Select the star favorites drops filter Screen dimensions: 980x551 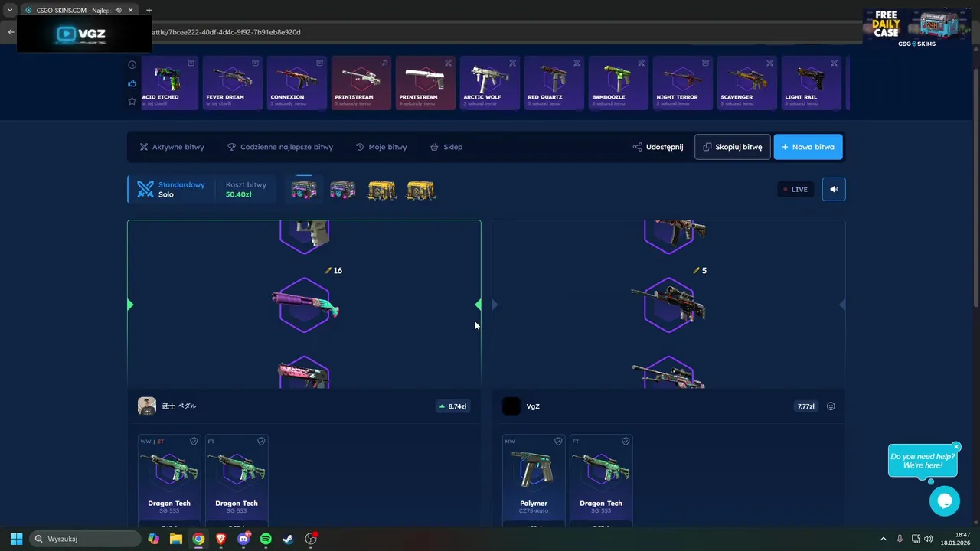132,101
